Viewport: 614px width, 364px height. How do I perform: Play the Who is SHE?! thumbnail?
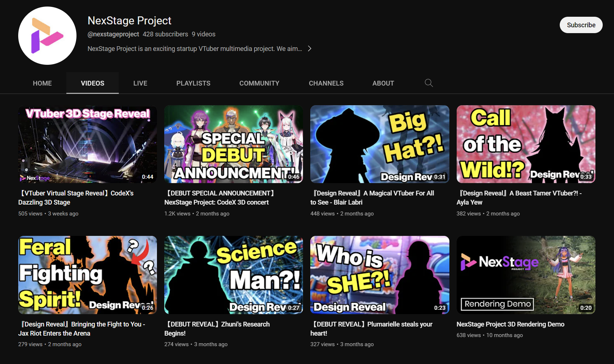(x=379, y=275)
